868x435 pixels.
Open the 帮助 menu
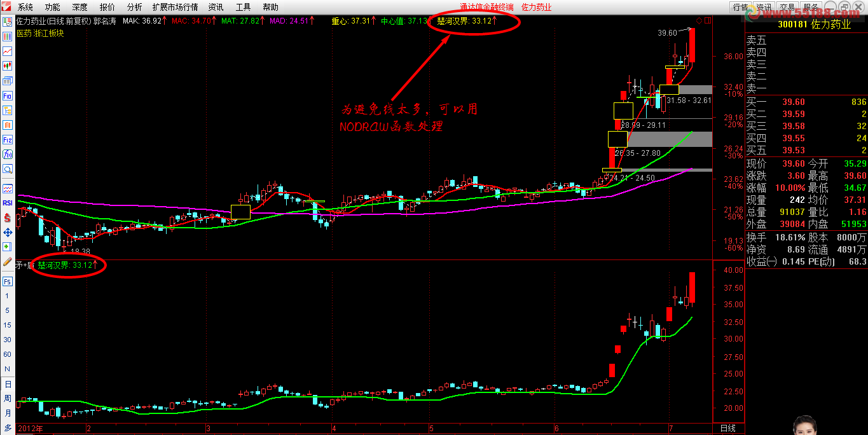(270, 8)
